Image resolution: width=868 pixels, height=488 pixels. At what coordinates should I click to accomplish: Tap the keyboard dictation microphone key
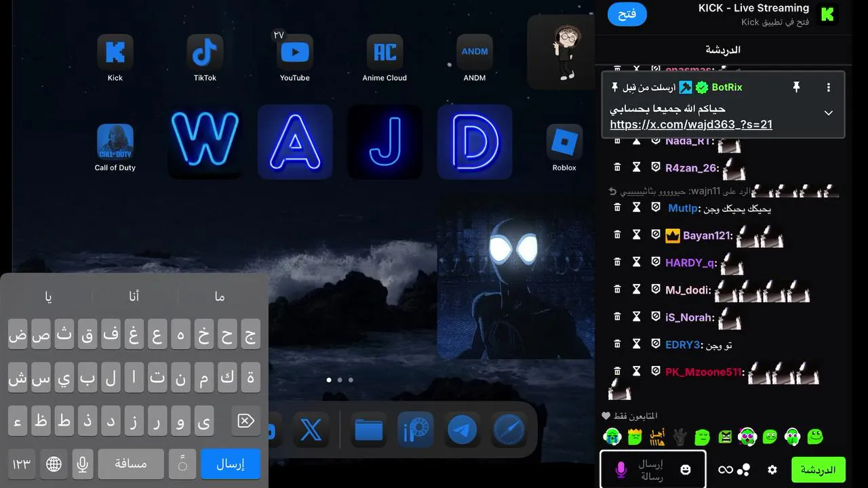click(x=83, y=464)
